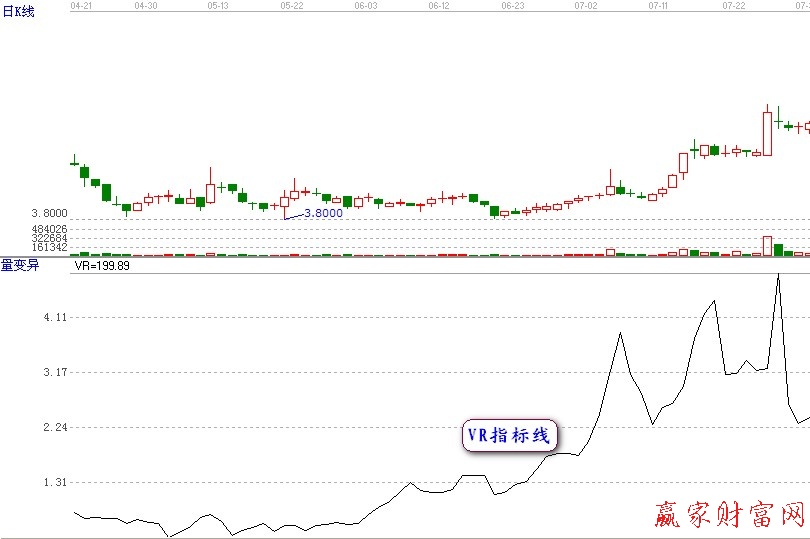Click the 4.11 VR axis level
Screen dimensions: 810x539
[55, 317]
